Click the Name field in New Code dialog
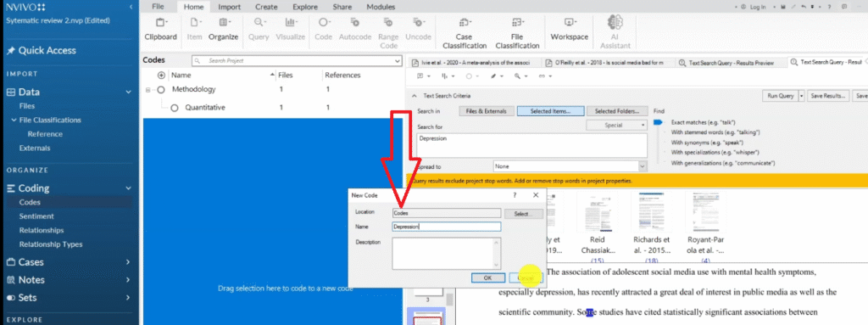The height and width of the screenshot is (325, 868). pyautogui.click(x=446, y=227)
